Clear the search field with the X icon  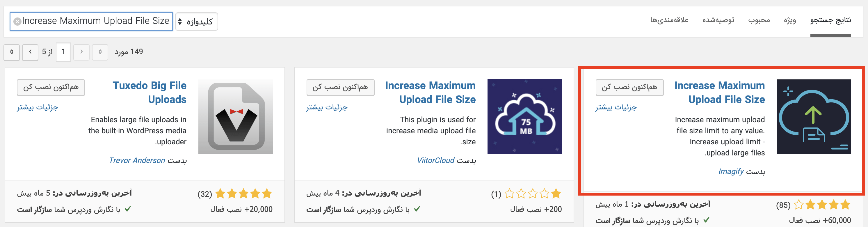pyautogui.click(x=17, y=22)
